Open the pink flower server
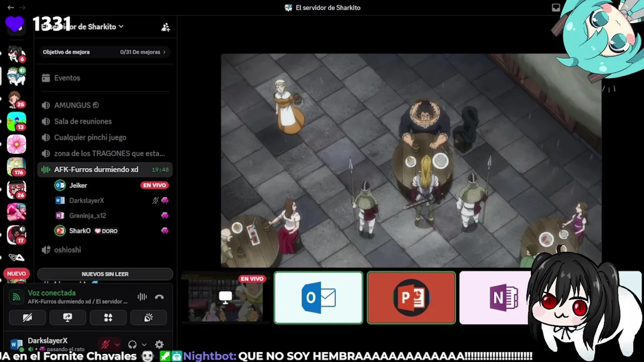The image size is (644, 362). [x=17, y=144]
